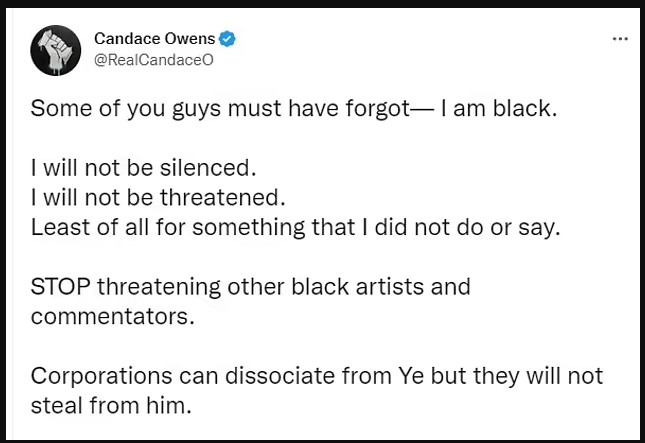Open the raised fist profile avatar
The width and height of the screenshot is (645, 443).
click(56, 51)
